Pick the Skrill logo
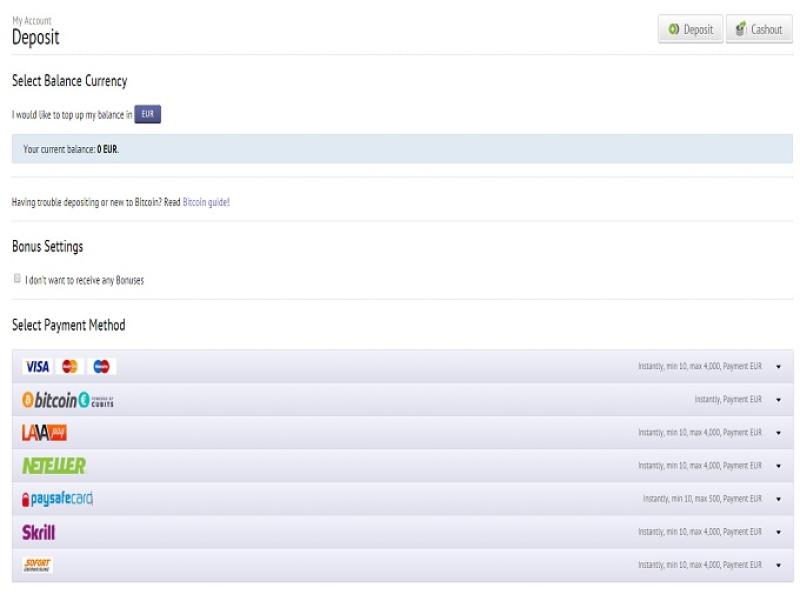The height and width of the screenshot is (601, 800). coord(39,532)
